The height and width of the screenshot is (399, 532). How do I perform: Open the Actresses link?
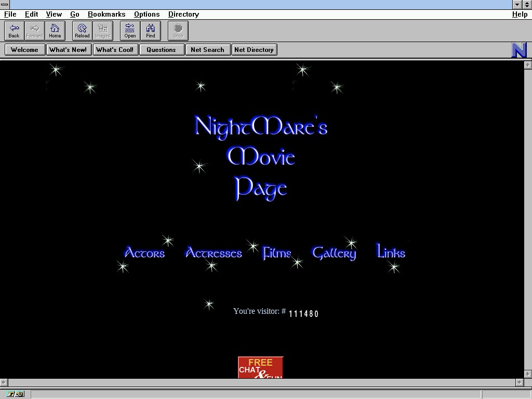214,253
